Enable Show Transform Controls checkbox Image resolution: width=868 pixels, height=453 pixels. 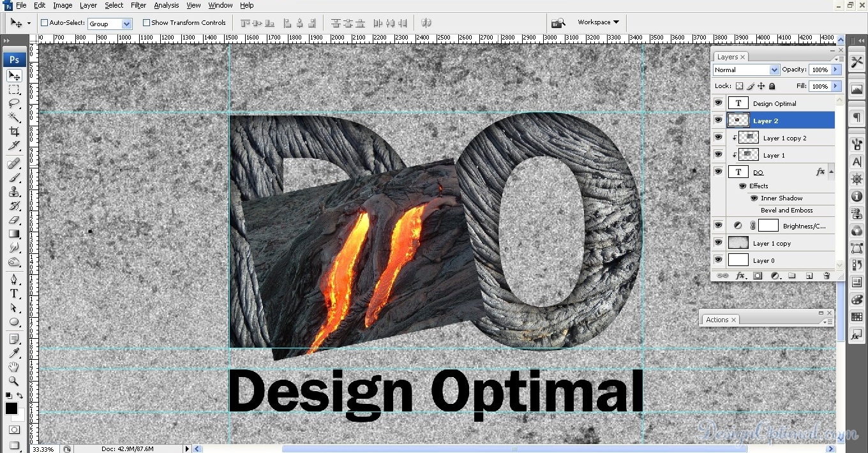pyautogui.click(x=146, y=23)
